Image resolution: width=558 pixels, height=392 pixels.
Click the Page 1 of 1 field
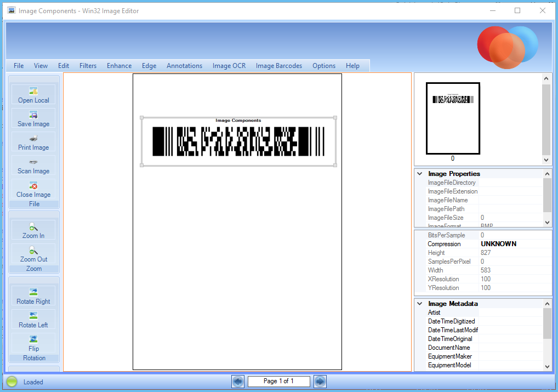coord(278,382)
